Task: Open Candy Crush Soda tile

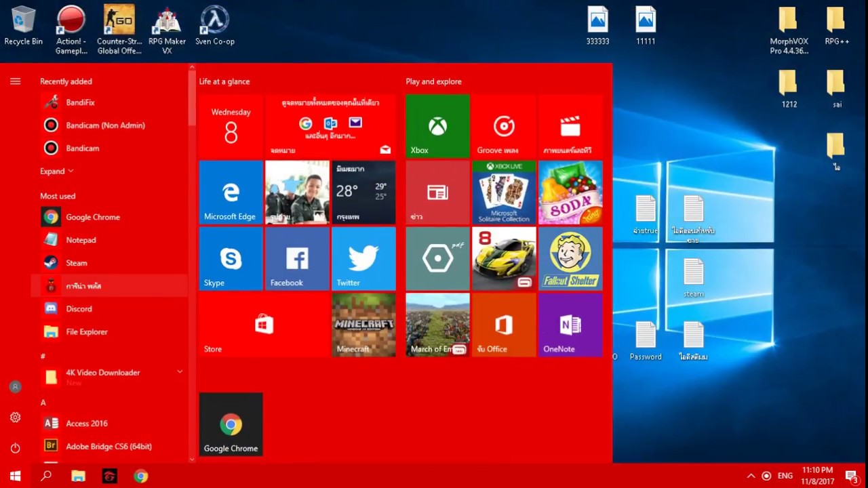Action: click(570, 192)
